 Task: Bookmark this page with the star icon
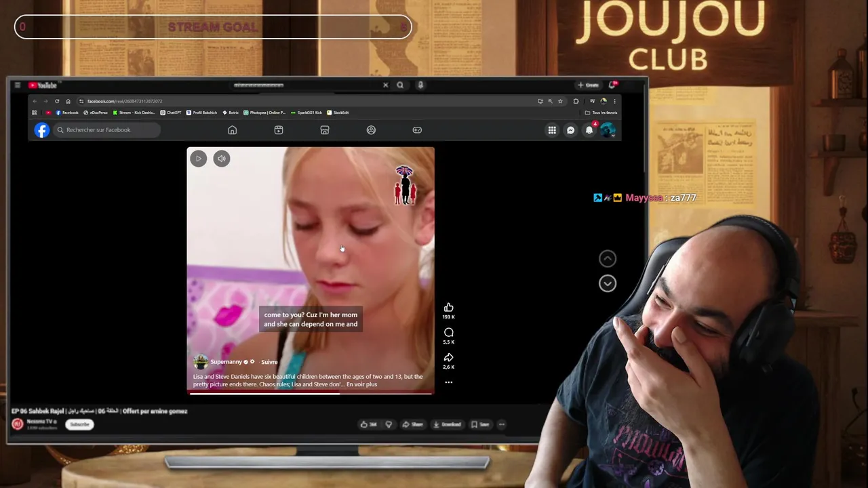point(560,101)
